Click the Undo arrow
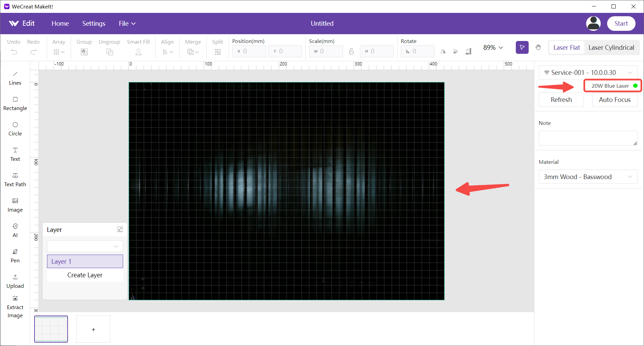This screenshot has height=346, width=644. [14, 52]
